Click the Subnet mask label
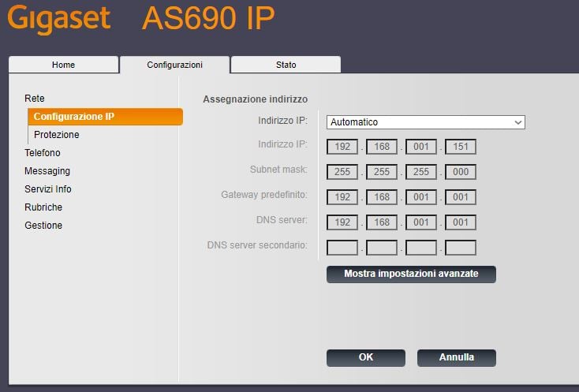 click(278, 170)
